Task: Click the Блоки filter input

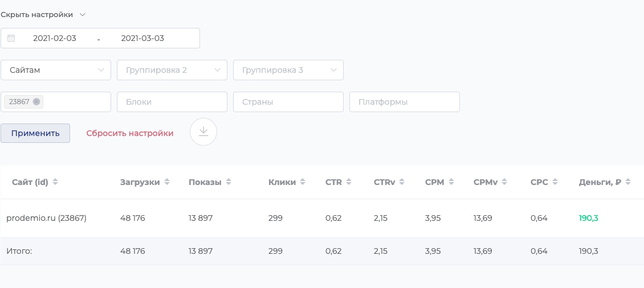Action: click(172, 102)
